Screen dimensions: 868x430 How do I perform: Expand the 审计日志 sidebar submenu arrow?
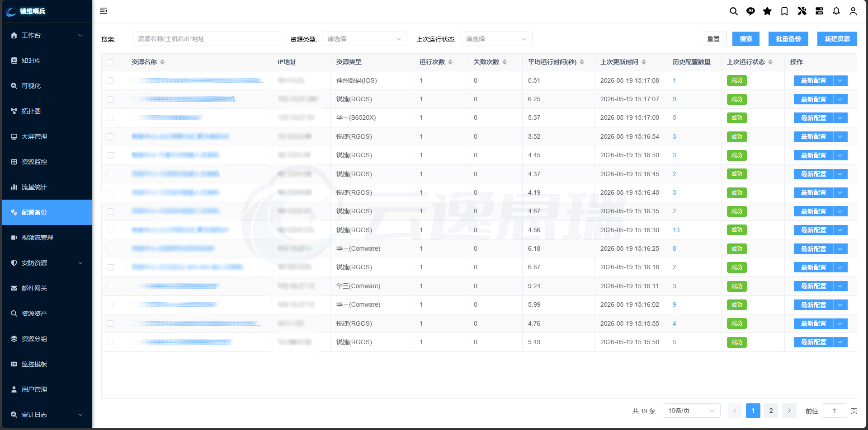[80, 415]
